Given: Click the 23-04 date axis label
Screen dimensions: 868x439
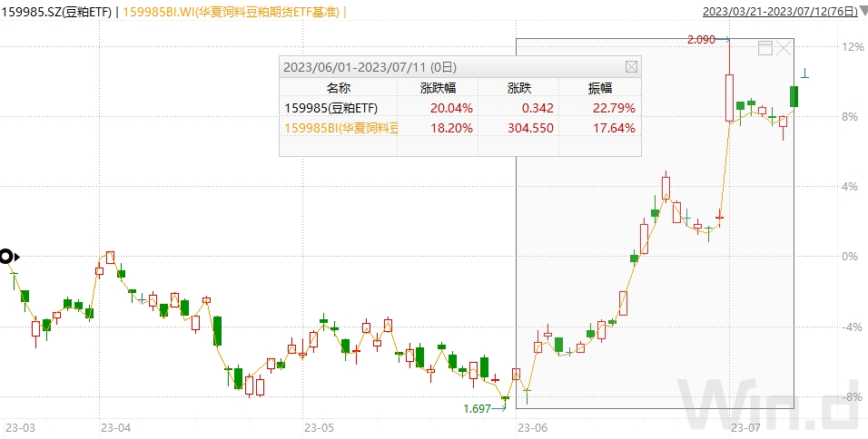Looking at the screenshot, I should pos(116,428).
